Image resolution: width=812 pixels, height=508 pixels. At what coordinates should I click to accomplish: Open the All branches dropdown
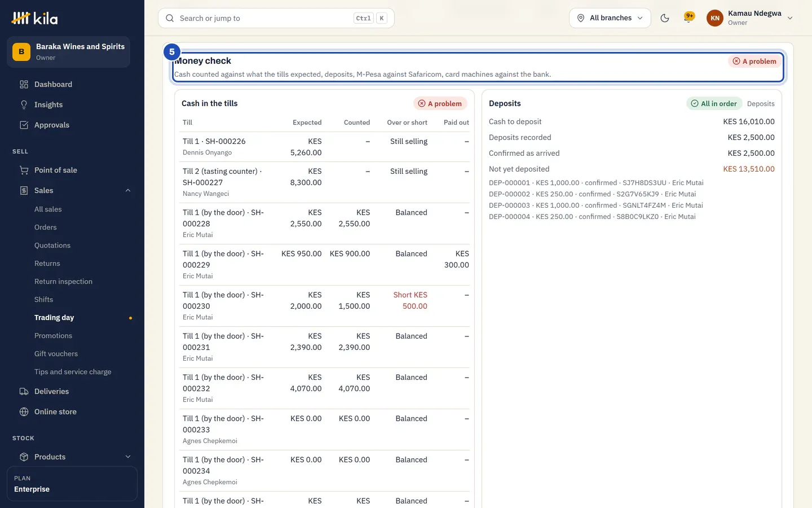tap(610, 18)
